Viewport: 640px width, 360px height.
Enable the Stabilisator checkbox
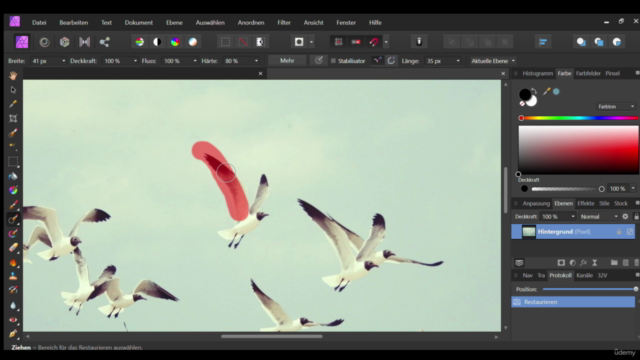coord(333,61)
